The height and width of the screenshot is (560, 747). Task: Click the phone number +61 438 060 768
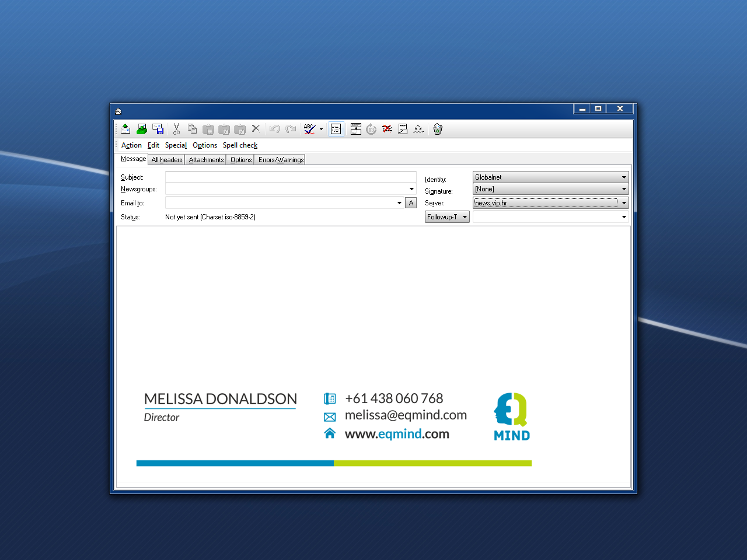click(394, 398)
